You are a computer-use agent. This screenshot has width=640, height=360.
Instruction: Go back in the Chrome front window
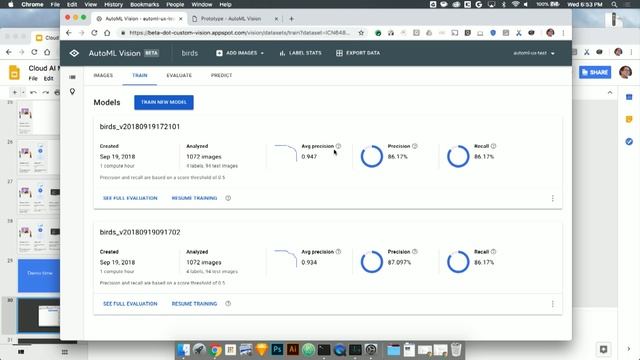click(69, 33)
